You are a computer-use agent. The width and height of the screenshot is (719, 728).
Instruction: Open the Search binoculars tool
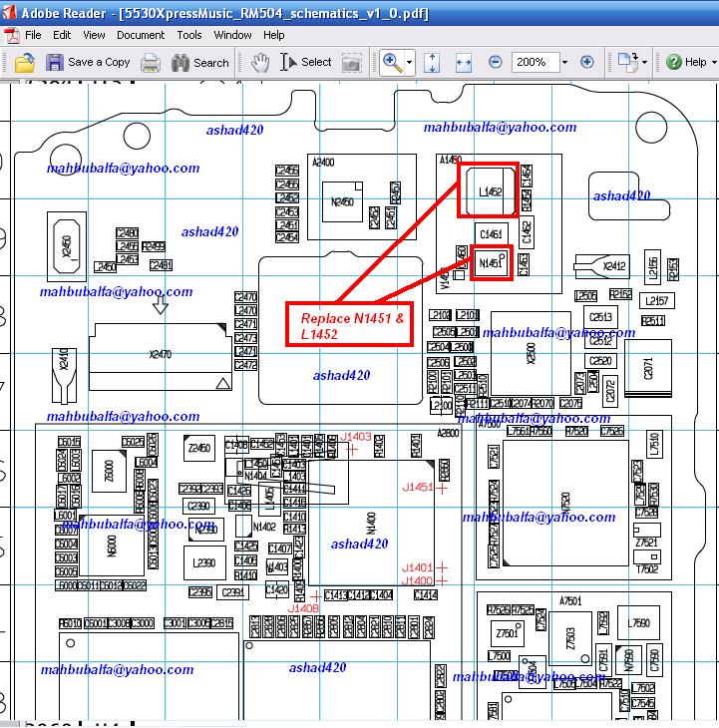tap(199, 63)
